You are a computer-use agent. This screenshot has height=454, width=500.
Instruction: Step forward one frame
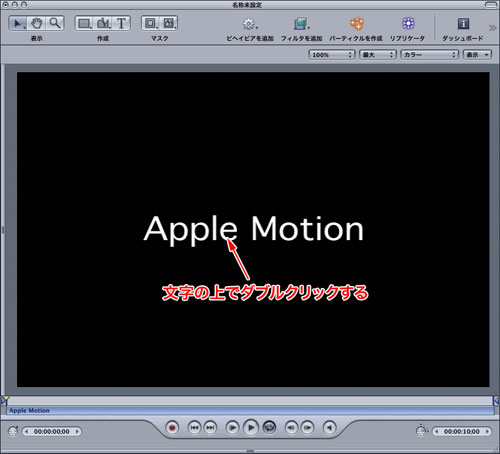pyautogui.click(x=307, y=427)
